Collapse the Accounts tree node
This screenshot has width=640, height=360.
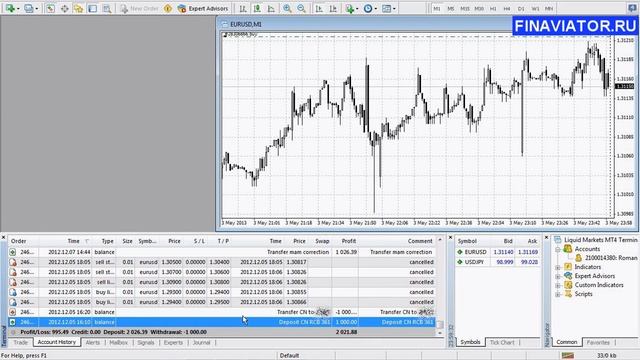coord(558,249)
